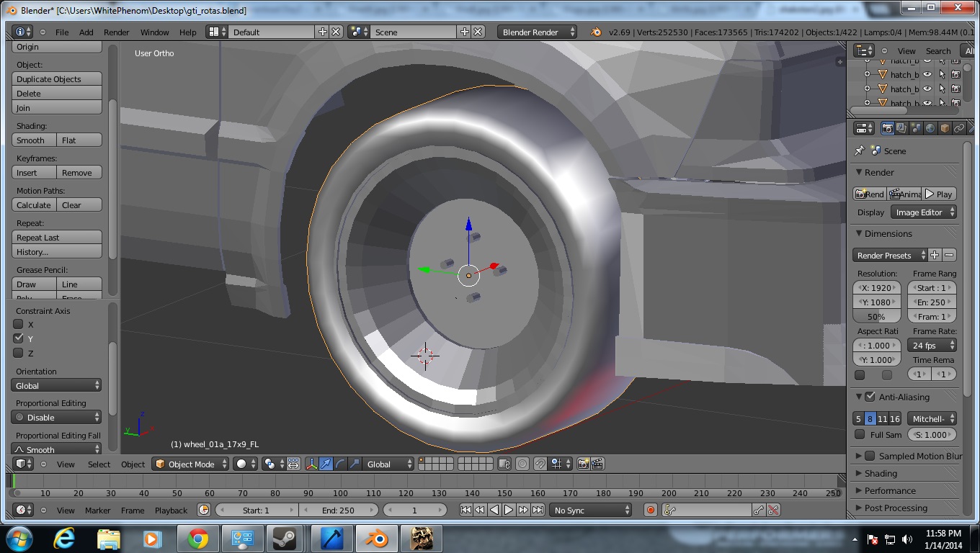
Task: Enable the Full Sample checkbox
Action: [860, 434]
